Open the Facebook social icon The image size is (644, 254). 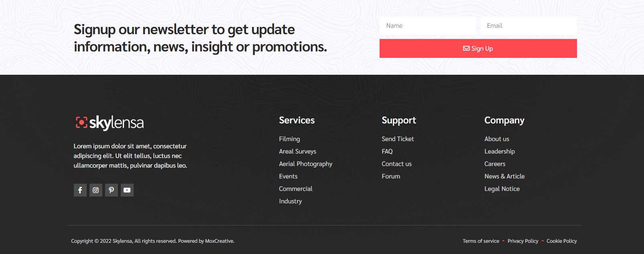click(80, 190)
